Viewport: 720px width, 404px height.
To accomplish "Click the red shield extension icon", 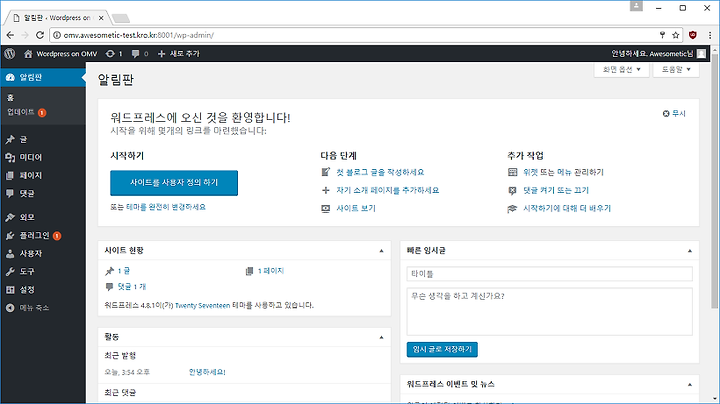I will [693, 35].
